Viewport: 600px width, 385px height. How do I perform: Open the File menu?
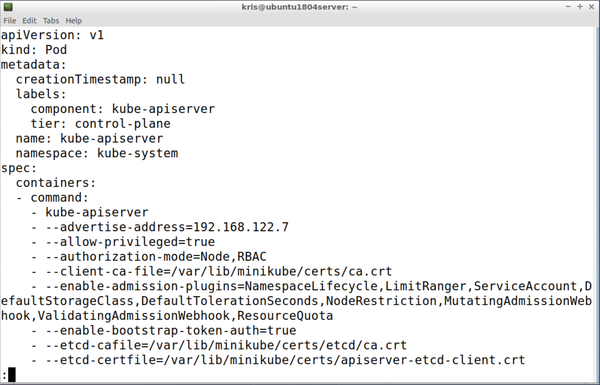click(x=10, y=21)
